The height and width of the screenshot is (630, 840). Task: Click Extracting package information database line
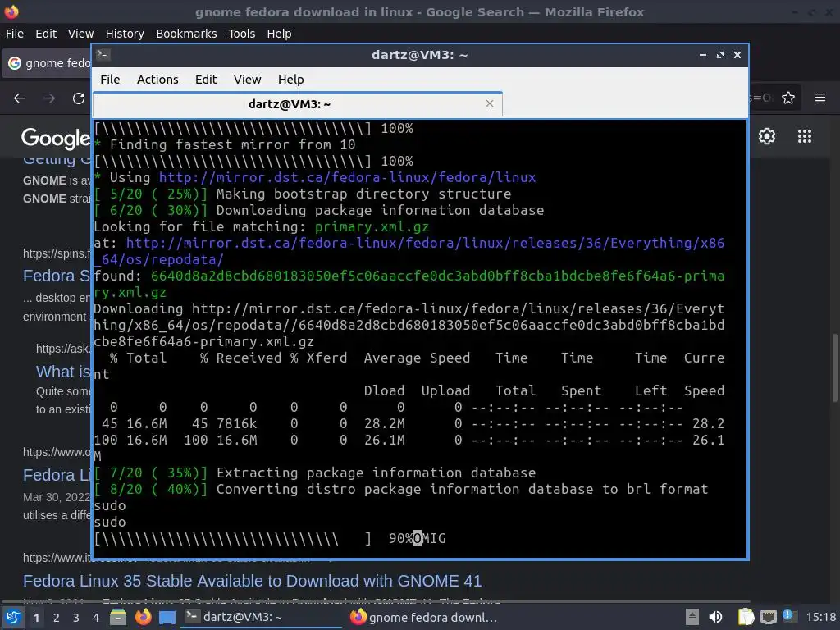[x=315, y=472]
